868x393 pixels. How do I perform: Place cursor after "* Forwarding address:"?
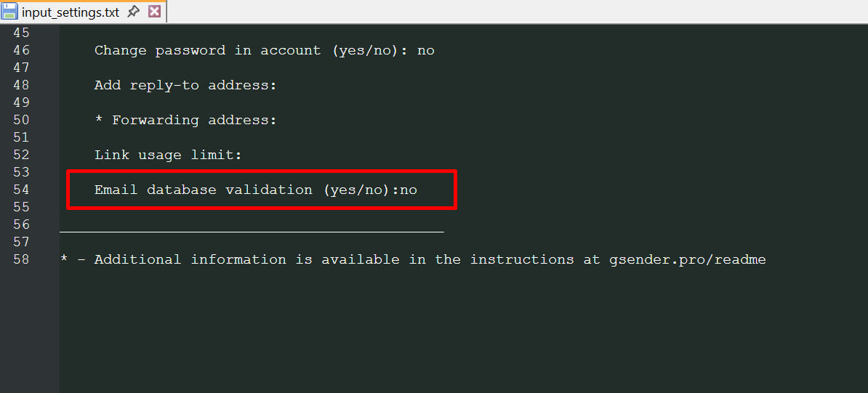tap(278, 120)
